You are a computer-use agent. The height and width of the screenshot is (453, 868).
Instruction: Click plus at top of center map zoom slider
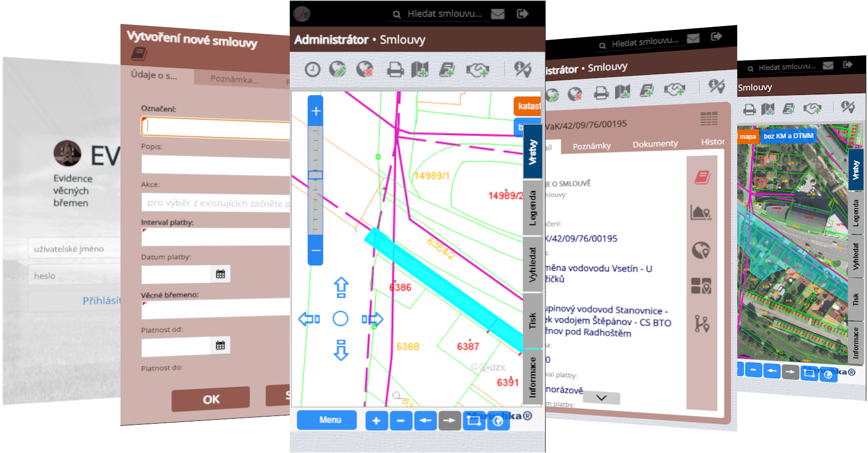click(316, 111)
